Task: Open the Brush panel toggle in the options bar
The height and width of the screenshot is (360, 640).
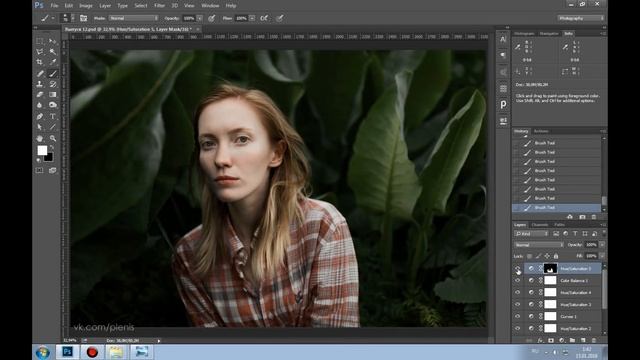Action: (x=83, y=18)
